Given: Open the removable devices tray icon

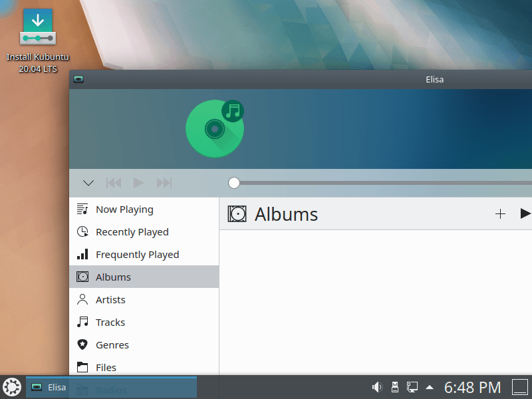Looking at the screenshot, I should pyautogui.click(x=394, y=387).
